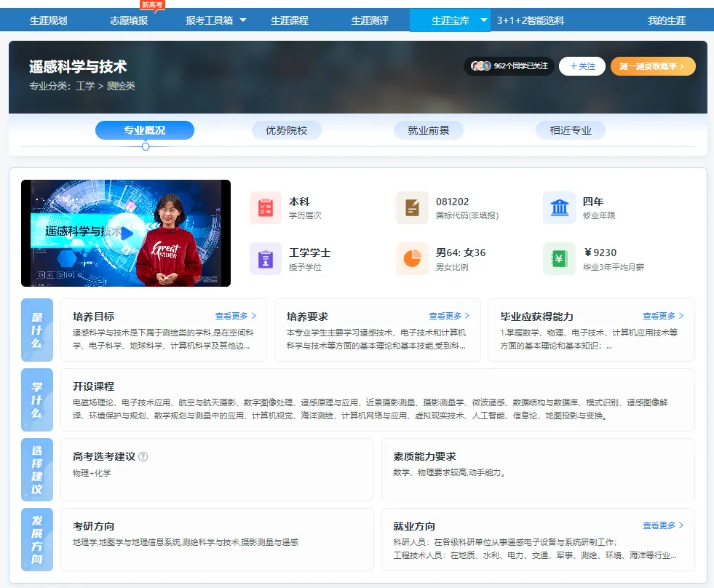Click the 毕业应获得能力 card heading
714x588 pixels.
tap(536, 317)
